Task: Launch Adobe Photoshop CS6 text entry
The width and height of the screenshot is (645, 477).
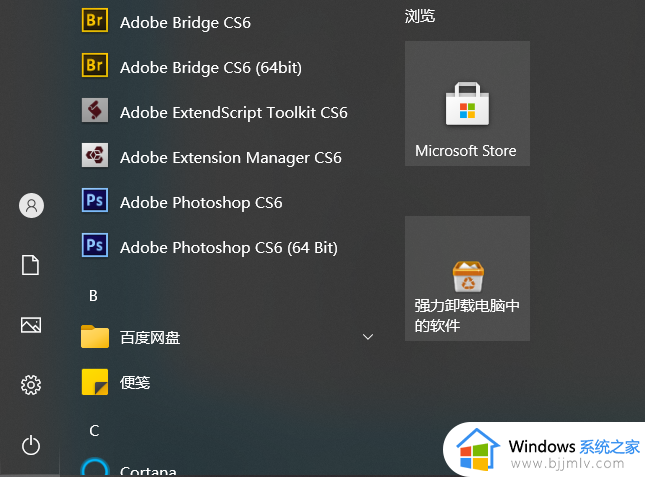Action: coord(201,203)
